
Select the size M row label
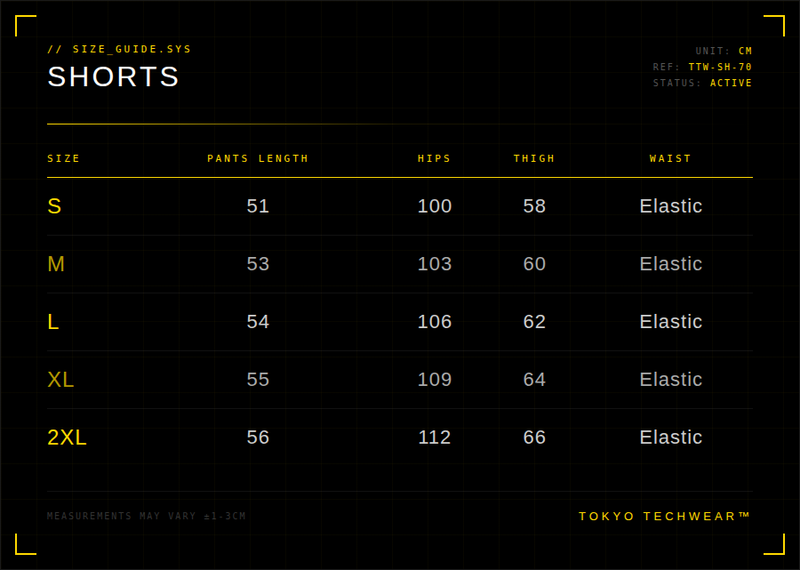56,264
